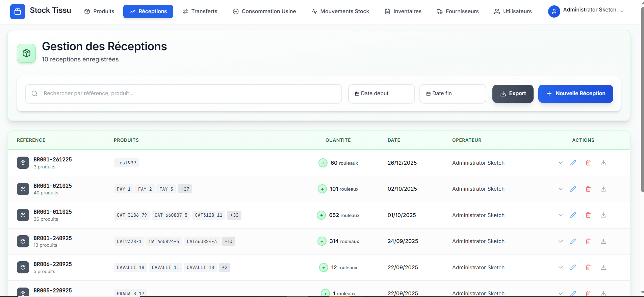Image resolution: width=644 pixels, height=297 pixels.
Task: Click the CAT 3186-79 product tag
Action: click(132, 215)
